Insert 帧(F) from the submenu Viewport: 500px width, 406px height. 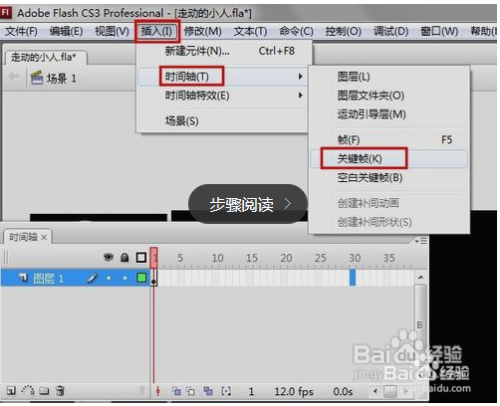point(389,140)
